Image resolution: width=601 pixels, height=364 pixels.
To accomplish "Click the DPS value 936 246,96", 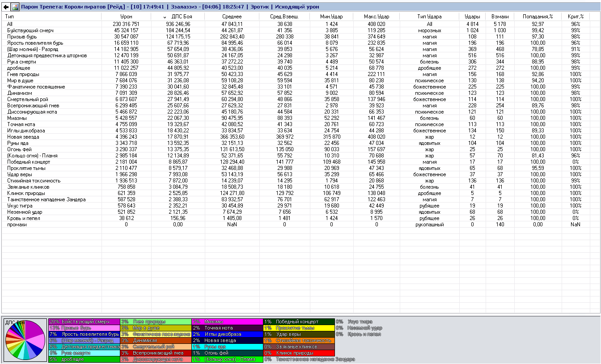I will pyautogui.click(x=178, y=24).
